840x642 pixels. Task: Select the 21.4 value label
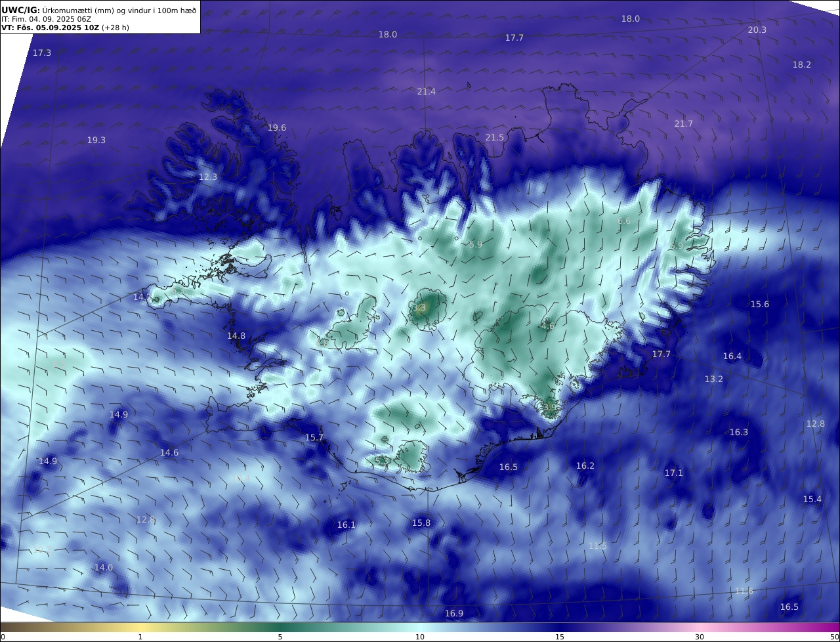[x=426, y=91]
